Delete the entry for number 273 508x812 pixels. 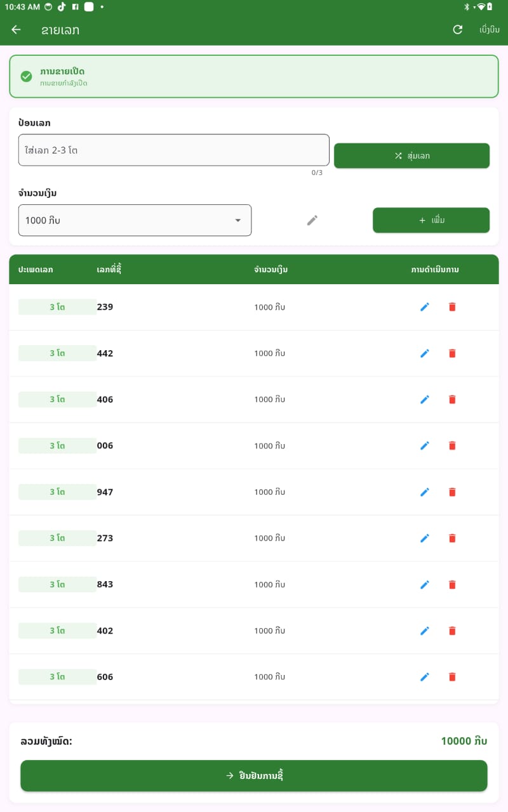tap(452, 539)
